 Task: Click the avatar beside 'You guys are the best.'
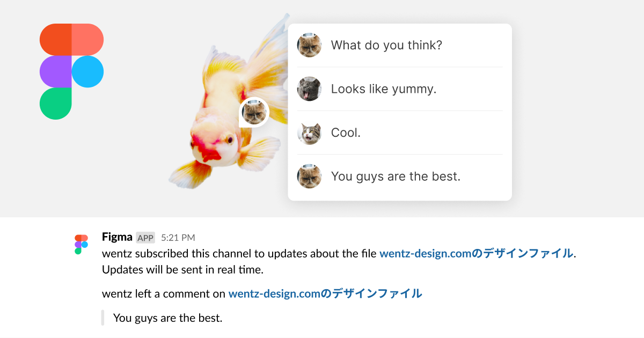pyautogui.click(x=309, y=176)
